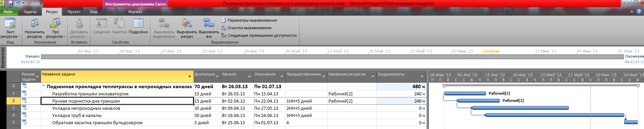Select task Ручная подчистка дна траншеи

pyautogui.click(x=86, y=101)
